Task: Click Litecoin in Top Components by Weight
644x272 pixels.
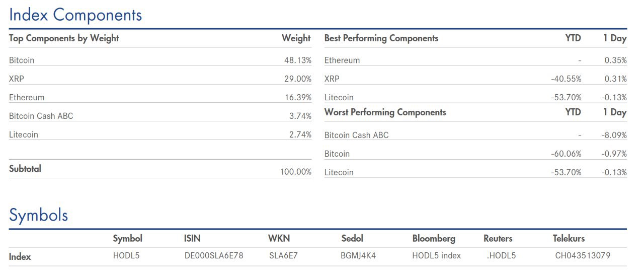Action: pos(24,135)
